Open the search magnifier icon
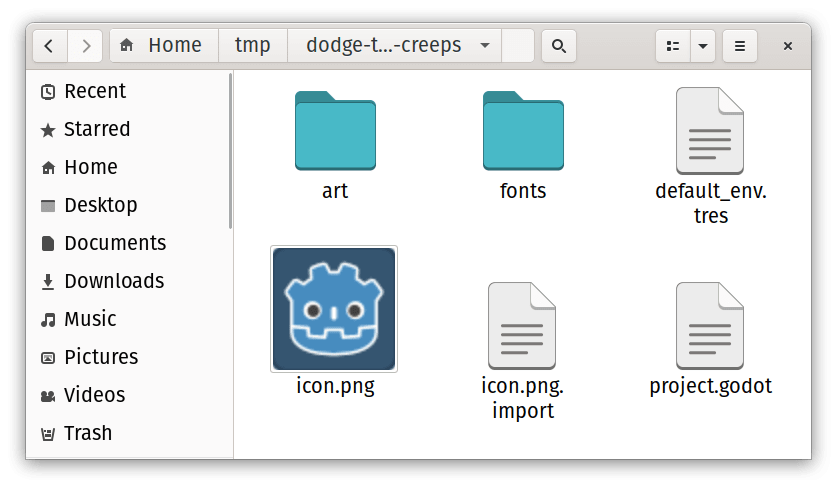Viewport: 837px width, 488px height. [559, 46]
